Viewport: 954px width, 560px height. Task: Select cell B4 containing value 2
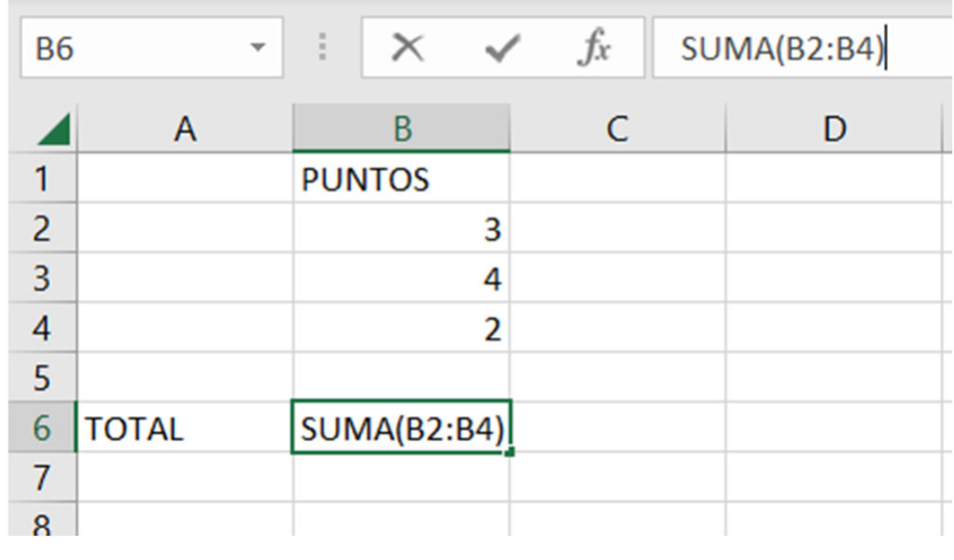(x=402, y=328)
